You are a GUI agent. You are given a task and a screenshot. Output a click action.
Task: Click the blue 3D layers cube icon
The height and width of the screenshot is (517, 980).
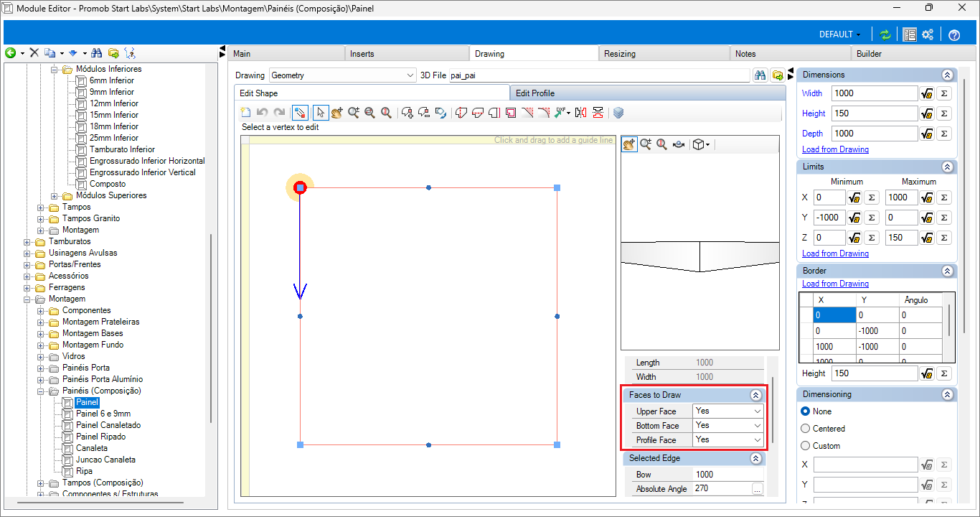619,112
